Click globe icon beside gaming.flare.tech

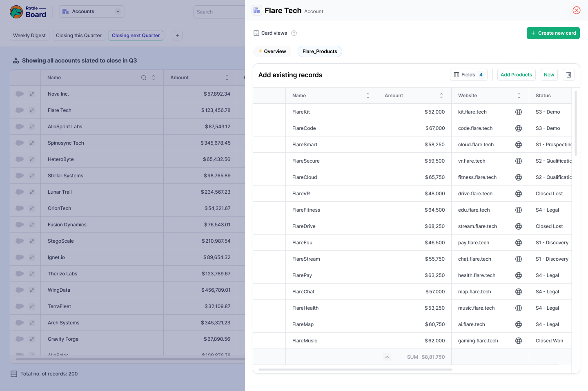[x=519, y=341]
